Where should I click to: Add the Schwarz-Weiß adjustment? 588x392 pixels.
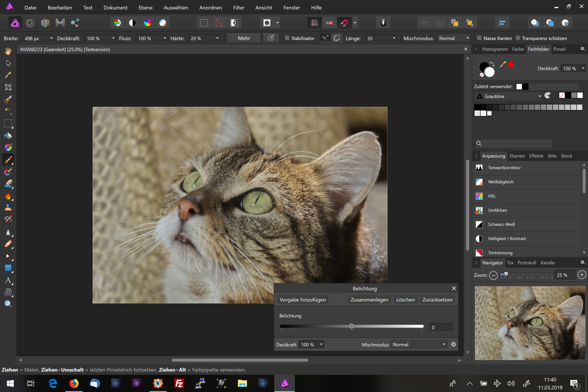(x=501, y=224)
